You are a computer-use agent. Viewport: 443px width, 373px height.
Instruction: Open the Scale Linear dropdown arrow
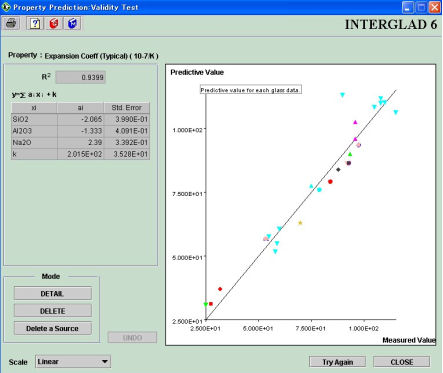click(x=105, y=362)
